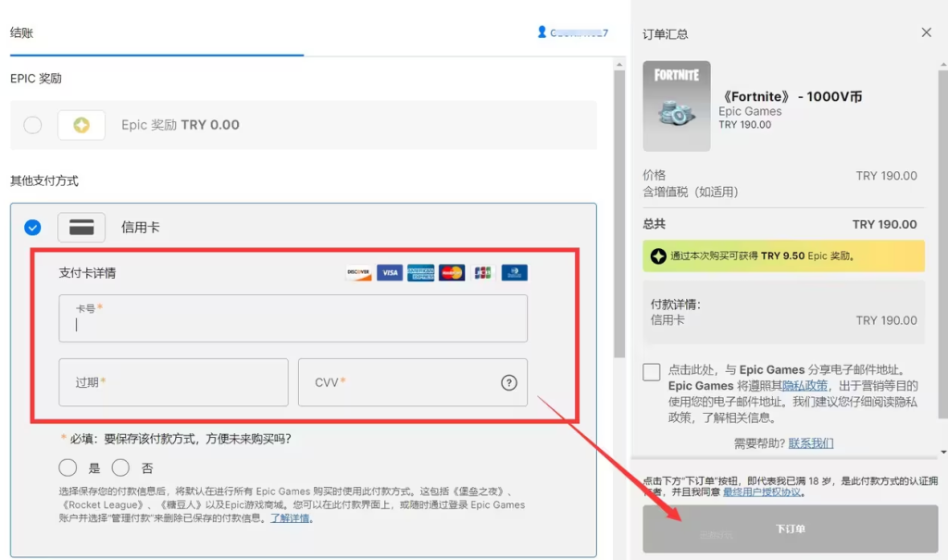The image size is (948, 560).
Task: Click the 总共 TRY 190.00 total amount
Action: [x=884, y=224]
